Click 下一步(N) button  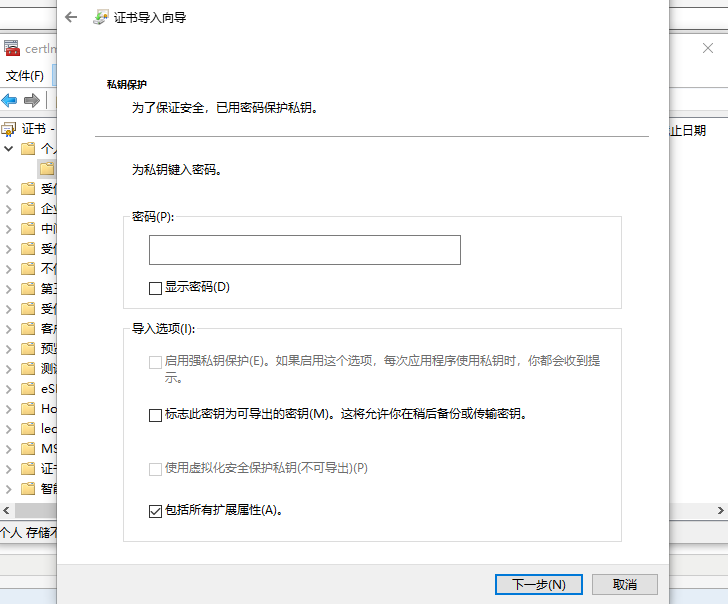539,585
